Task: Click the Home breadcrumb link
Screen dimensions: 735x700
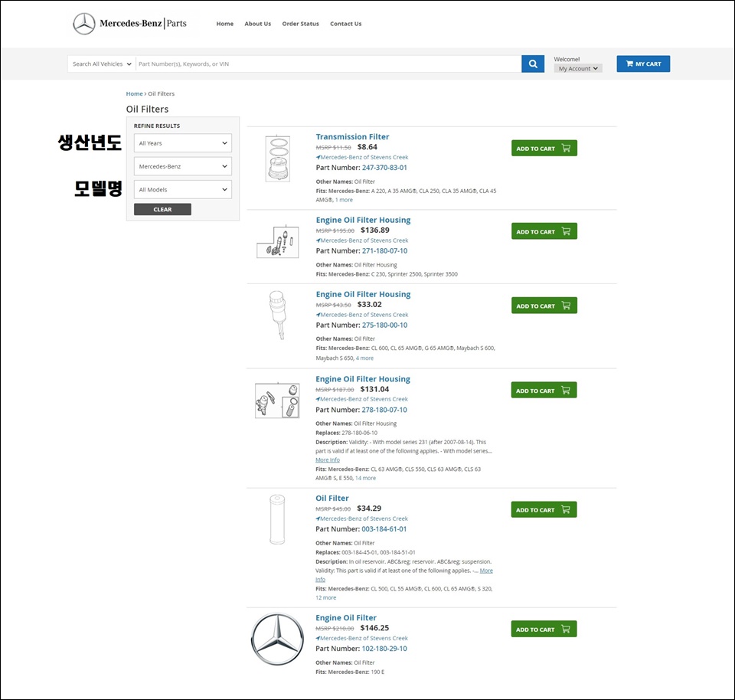Action: 134,93
